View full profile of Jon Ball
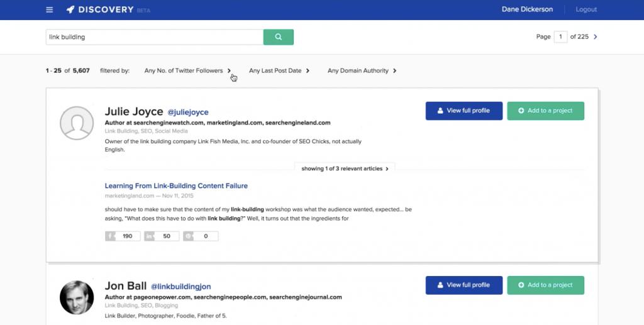Screen dimensions: 644x325 (x=464, y=285)
